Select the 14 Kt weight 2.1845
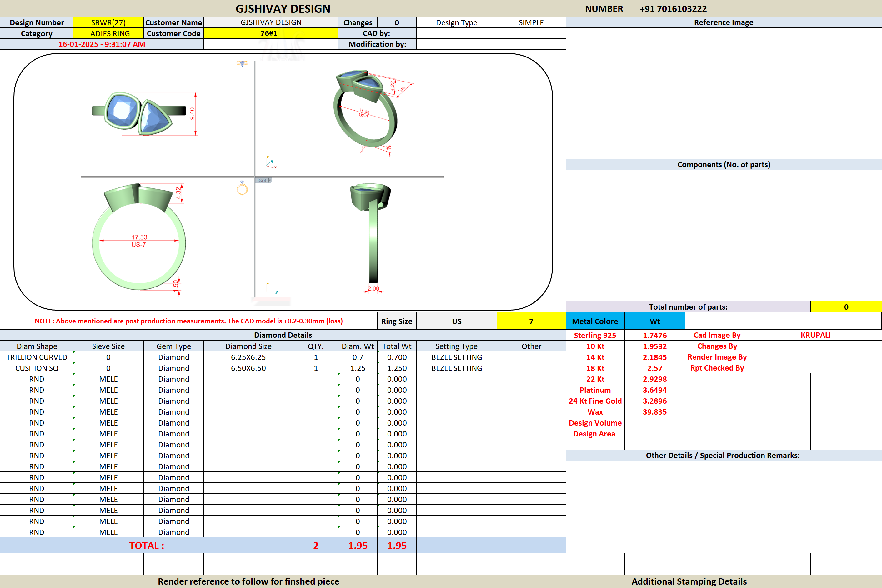 [655, 357]
